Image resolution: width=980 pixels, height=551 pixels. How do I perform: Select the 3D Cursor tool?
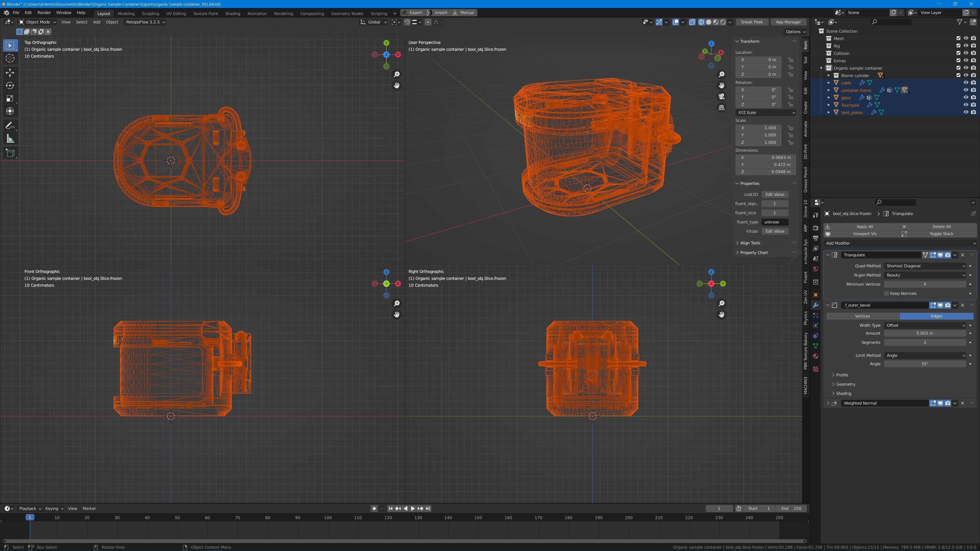(x=10, y=58)
